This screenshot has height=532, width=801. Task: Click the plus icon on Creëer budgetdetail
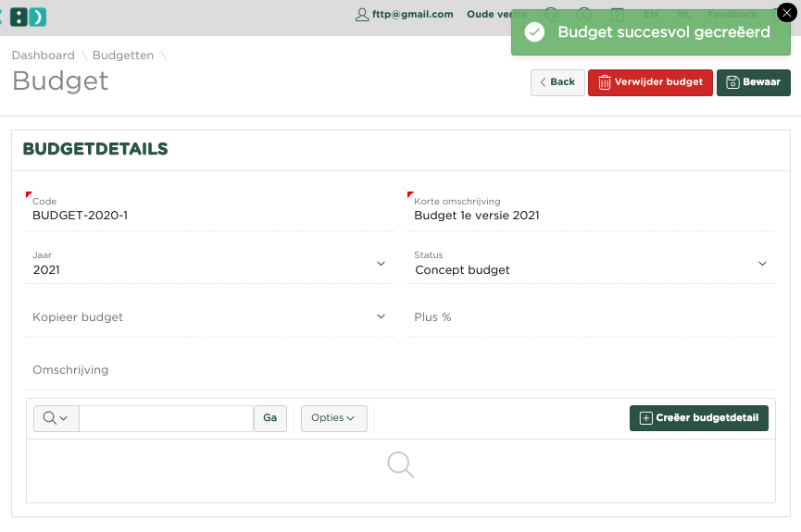(645, 418)
